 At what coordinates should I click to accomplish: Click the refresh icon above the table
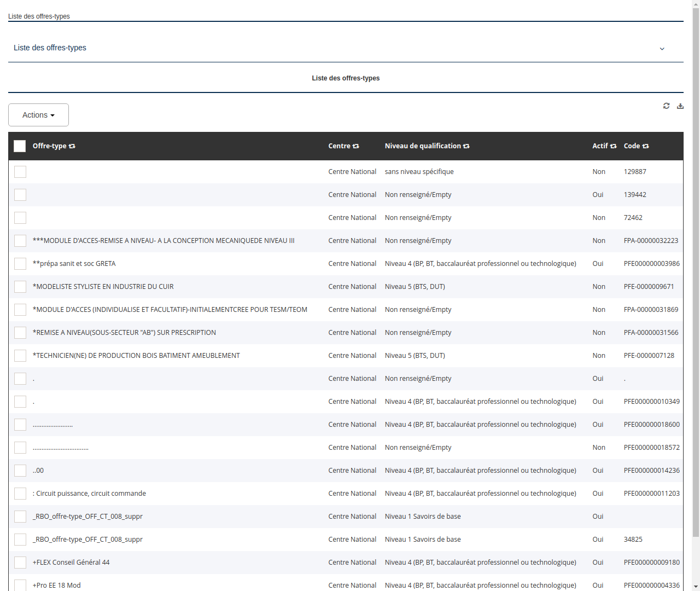coord(666,106)
